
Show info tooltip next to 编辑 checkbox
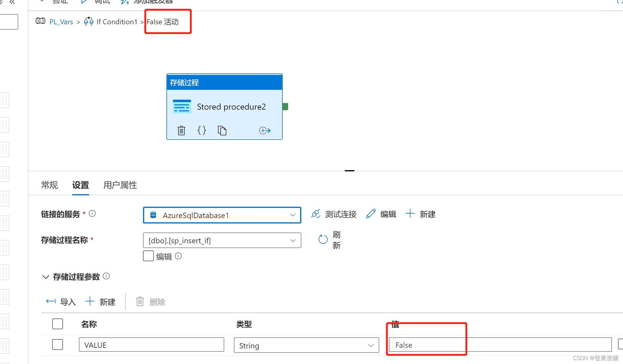[178, 256]
